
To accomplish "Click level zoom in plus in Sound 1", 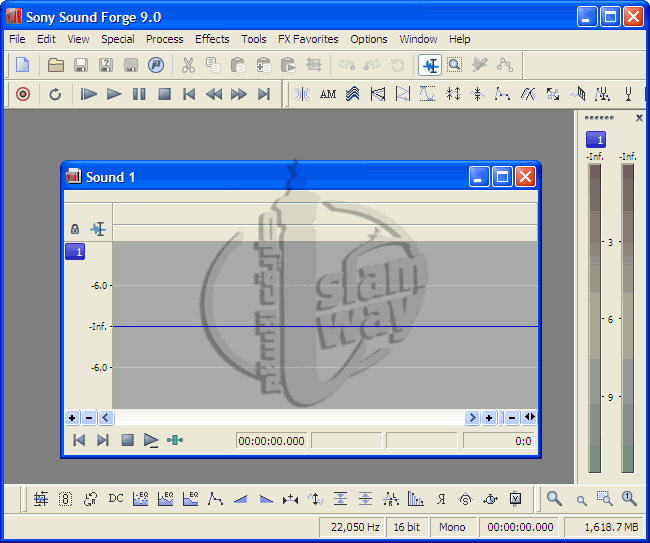I will coord(72,417).
